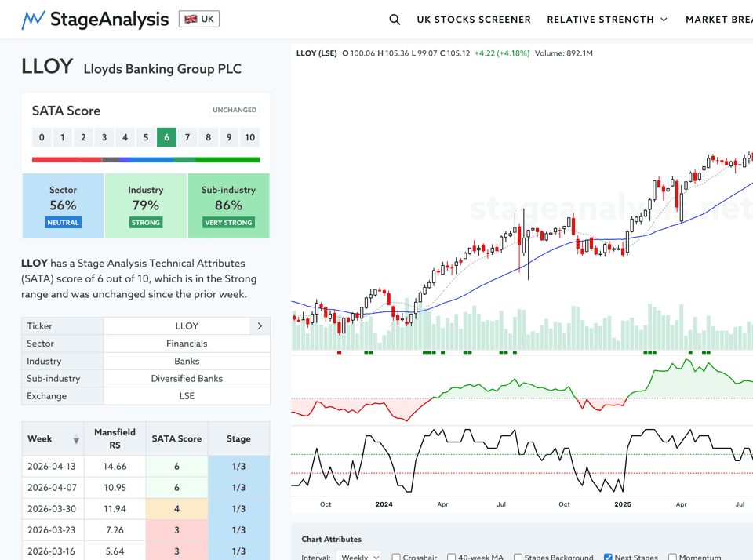The height and width of the screenshot is (560, 753).
Task: Click the Volume: 892.1M chart label
Action: 563,53
